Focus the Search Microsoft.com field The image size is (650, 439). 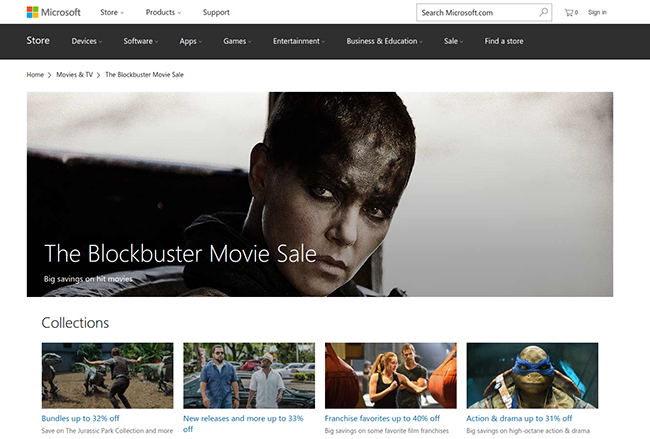click(484, 12)
